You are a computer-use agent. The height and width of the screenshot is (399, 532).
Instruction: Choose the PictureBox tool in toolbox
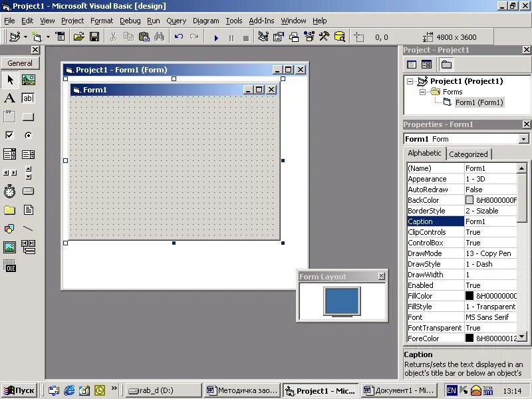(x=28, y=80)
